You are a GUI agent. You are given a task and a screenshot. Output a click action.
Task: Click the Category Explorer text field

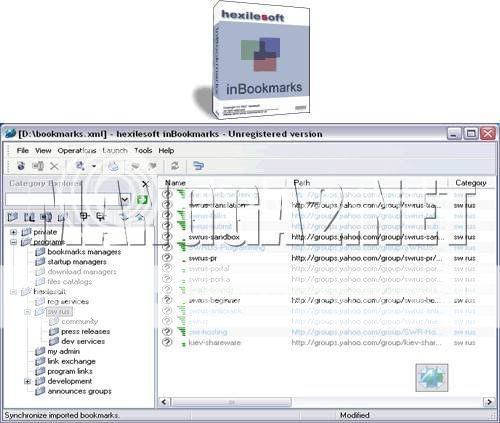click(x=63, y=200)
